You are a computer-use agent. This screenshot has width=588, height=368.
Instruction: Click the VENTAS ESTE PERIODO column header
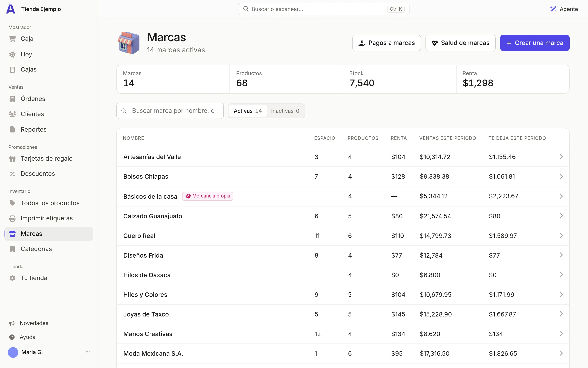pyautogui.click(x=448, y=138)
